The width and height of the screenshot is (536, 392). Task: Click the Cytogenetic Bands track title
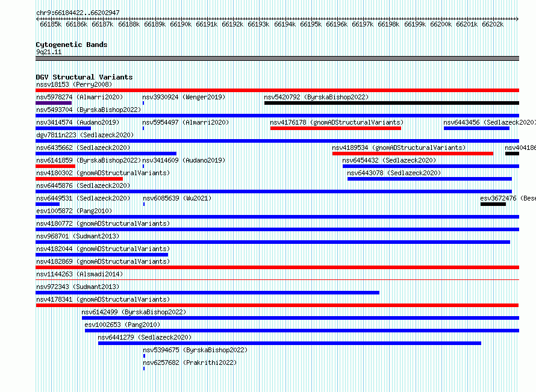(x=72, y=45)
